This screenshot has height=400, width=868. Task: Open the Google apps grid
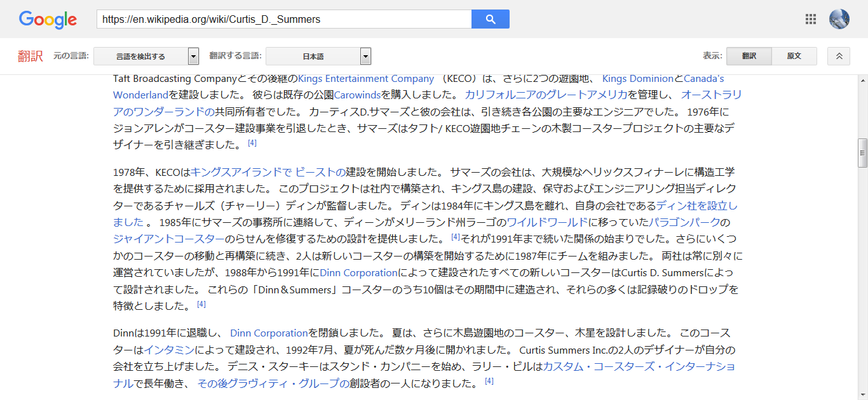(810, 19)
